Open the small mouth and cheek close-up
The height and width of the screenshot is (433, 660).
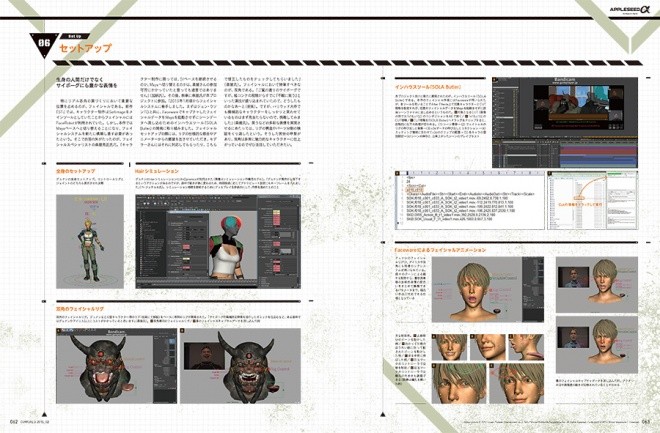pos(488,348)
